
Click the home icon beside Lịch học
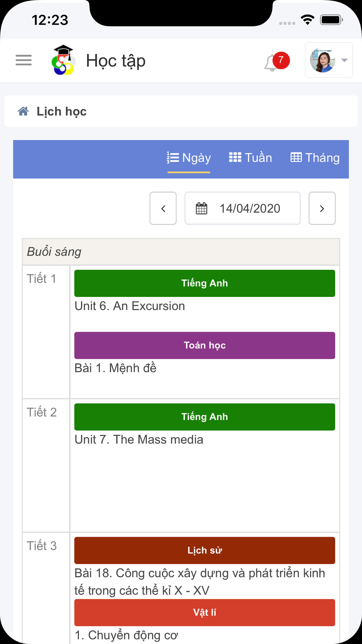click(23, 111)
